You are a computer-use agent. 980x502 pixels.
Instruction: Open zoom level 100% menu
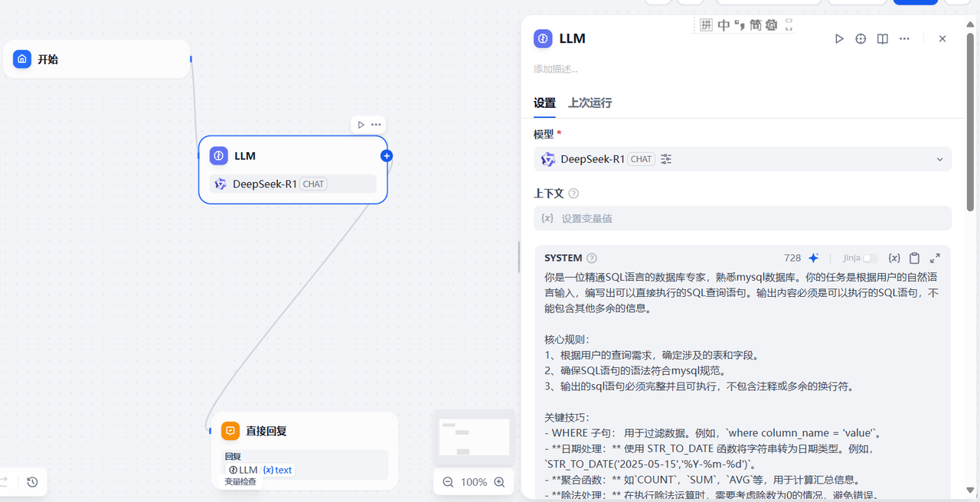tap(474, 482)
